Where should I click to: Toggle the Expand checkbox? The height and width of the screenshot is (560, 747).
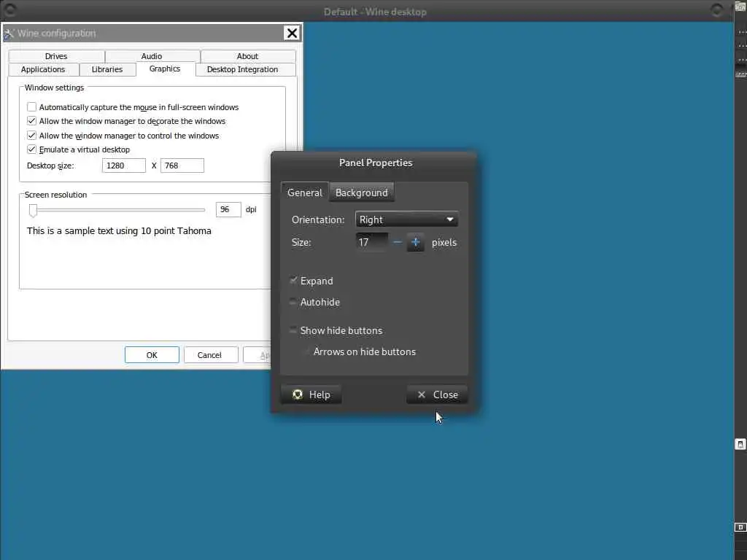tap(293, 281)
